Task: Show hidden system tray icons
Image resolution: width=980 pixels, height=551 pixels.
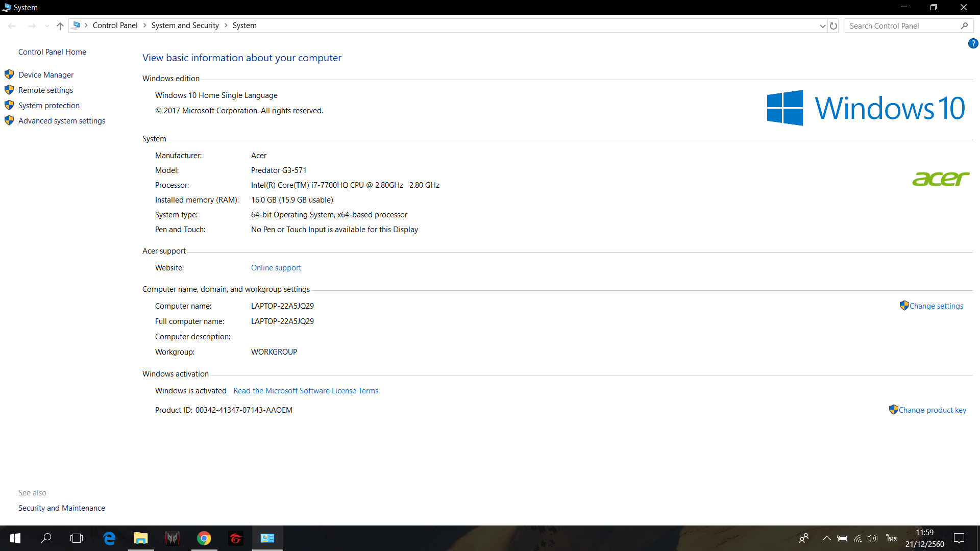Action: (826, 538)
